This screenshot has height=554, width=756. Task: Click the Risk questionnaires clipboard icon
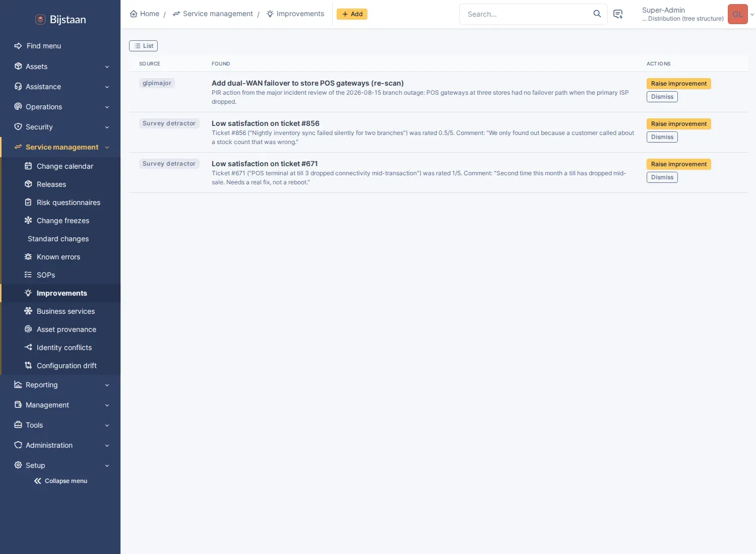pyautogui.click(x=28, y=202)
